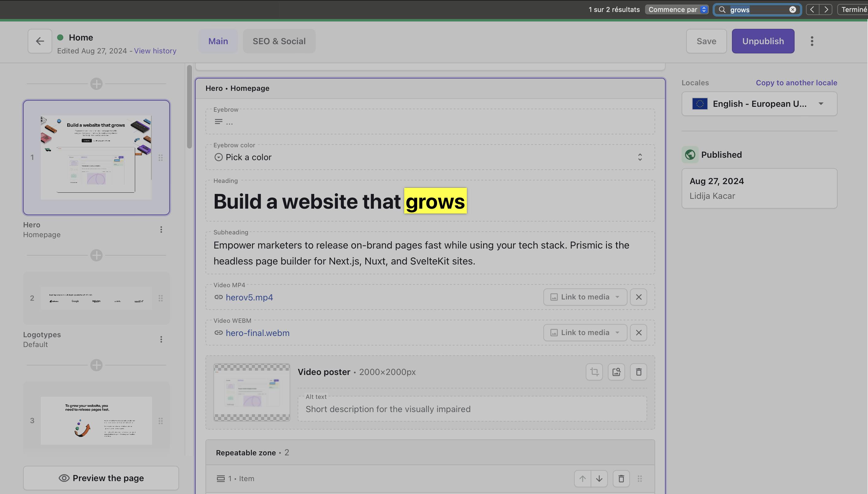This screenshot has height=494, width=868.
Task: Click the back arrow next to Home
Action: 40,41
